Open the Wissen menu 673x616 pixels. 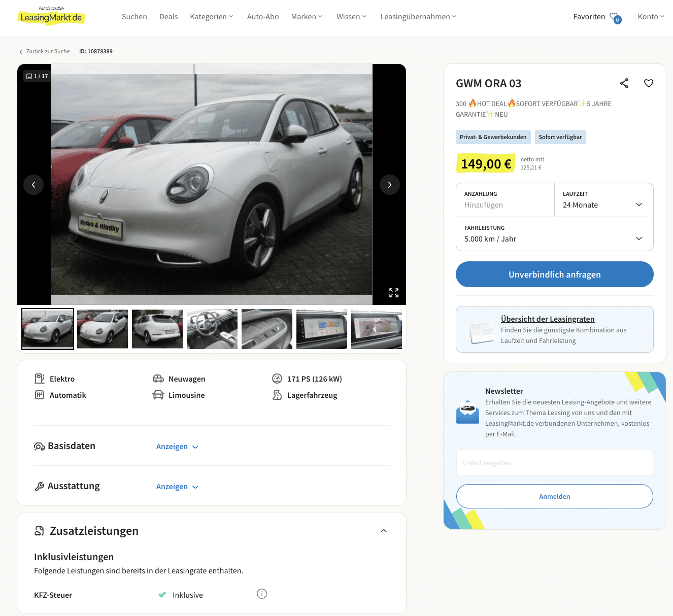(351, 17)
